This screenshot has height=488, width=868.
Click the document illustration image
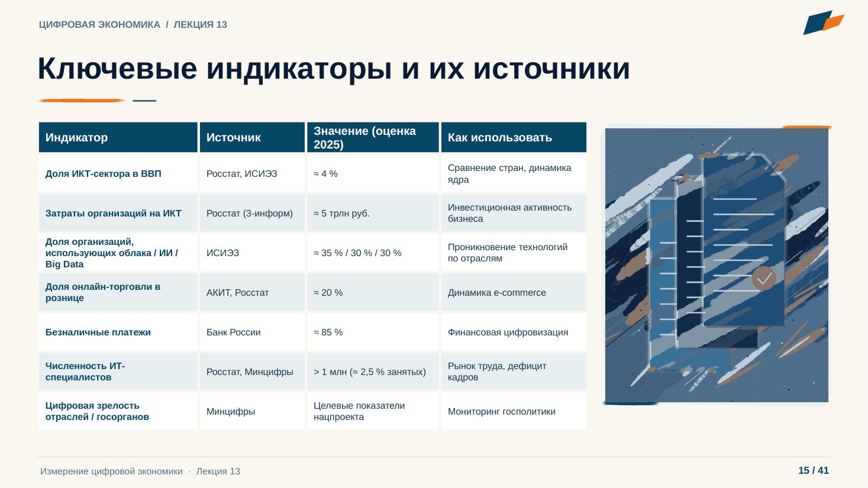point(717,265)
